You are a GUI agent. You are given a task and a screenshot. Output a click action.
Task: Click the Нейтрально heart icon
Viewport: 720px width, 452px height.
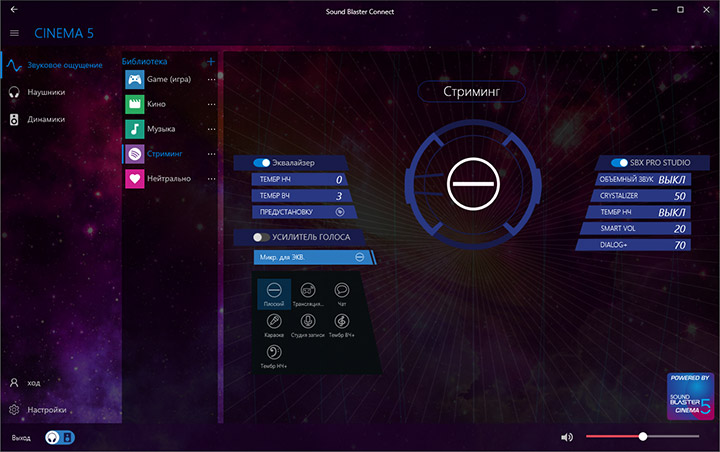pyautogui.click(x=135, y=179)
